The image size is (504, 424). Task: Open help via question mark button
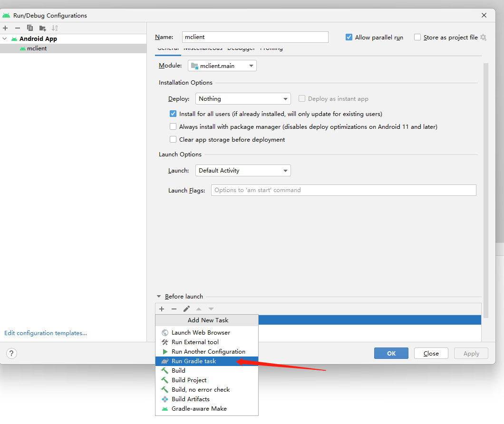(11, 353)
